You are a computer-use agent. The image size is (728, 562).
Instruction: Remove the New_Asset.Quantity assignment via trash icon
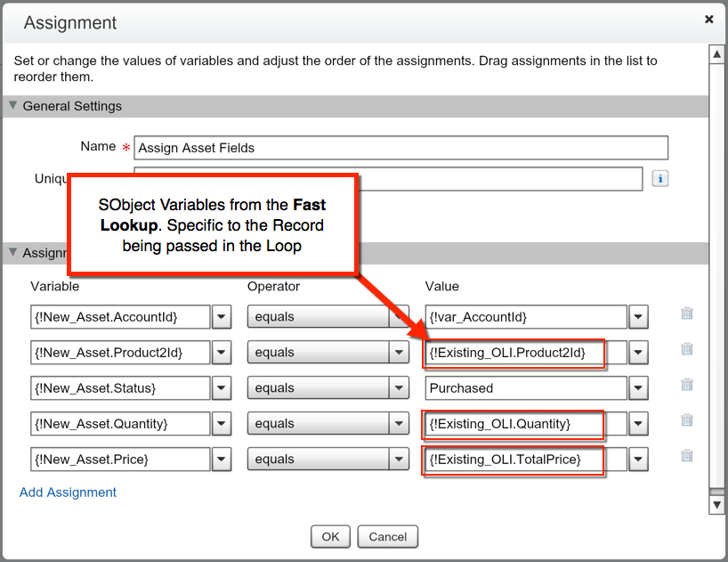[x=687, y=420]
